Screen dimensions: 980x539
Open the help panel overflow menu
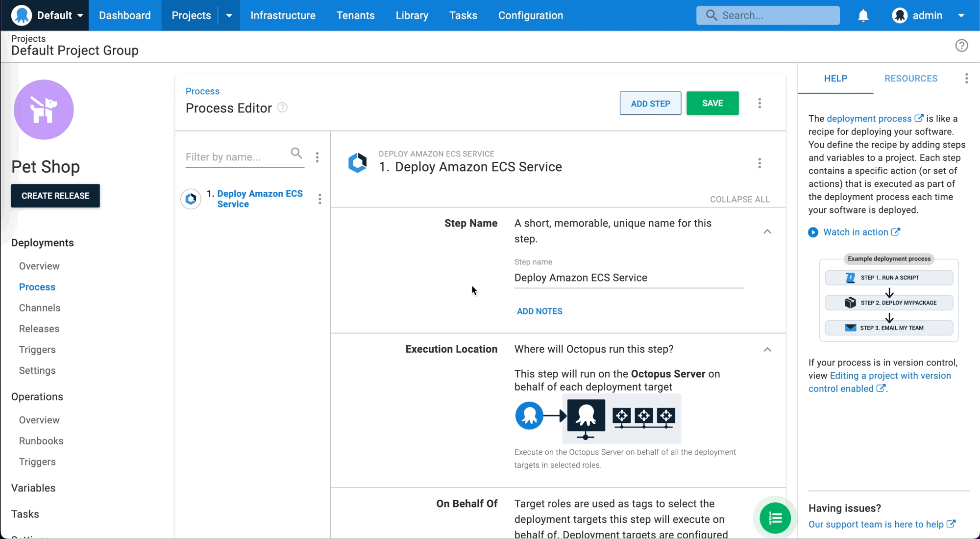[x=966, y=78]
